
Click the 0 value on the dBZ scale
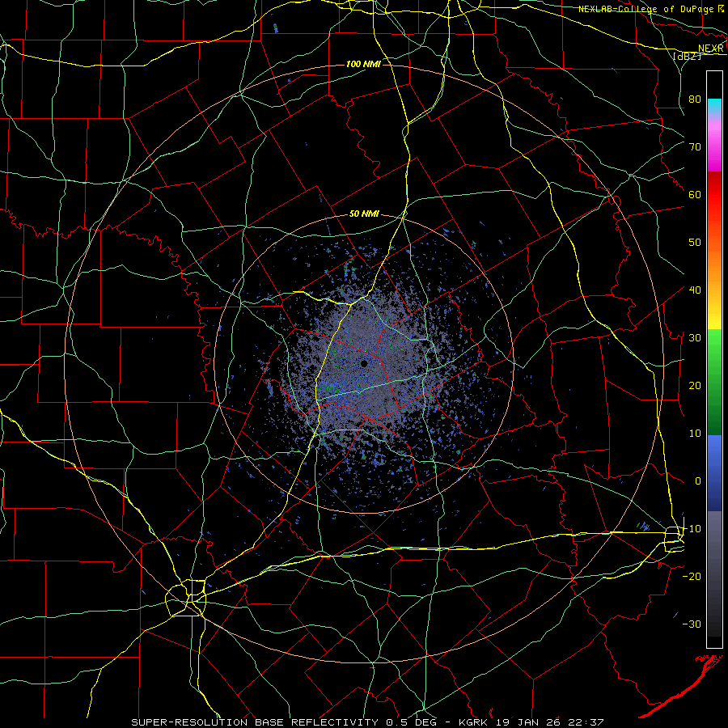click(698, 481)
